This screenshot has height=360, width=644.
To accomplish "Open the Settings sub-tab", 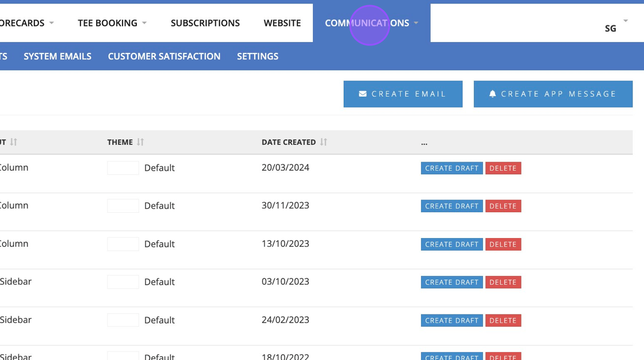I will (258, 56).
